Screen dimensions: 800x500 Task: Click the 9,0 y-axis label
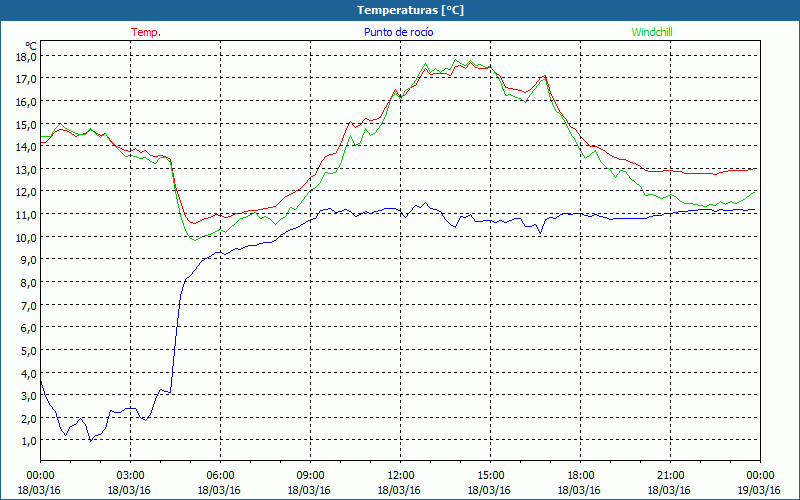click(28, 260)
